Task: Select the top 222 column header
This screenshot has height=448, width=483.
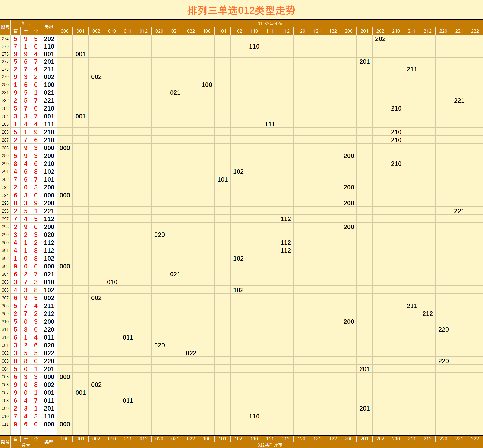Action: (x=475, y=31)
